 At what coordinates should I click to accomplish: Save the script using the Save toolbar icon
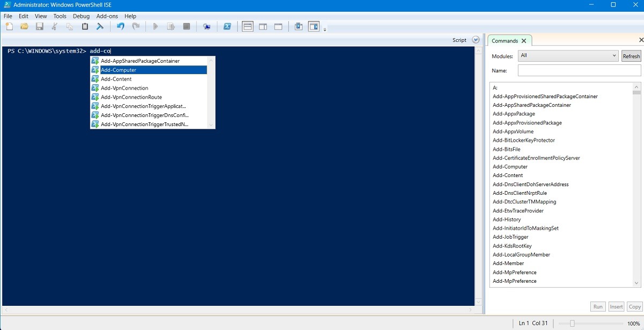coord(40,26)
